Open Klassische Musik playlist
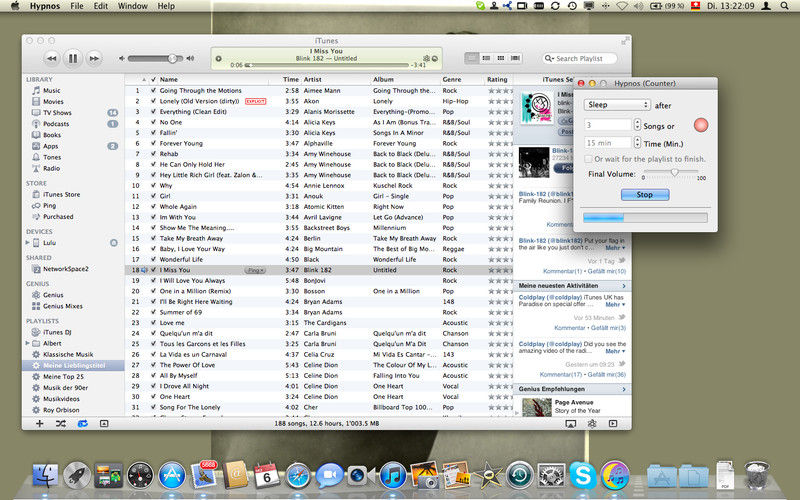The width and height of the screenshot is (800, 500). 68,355
